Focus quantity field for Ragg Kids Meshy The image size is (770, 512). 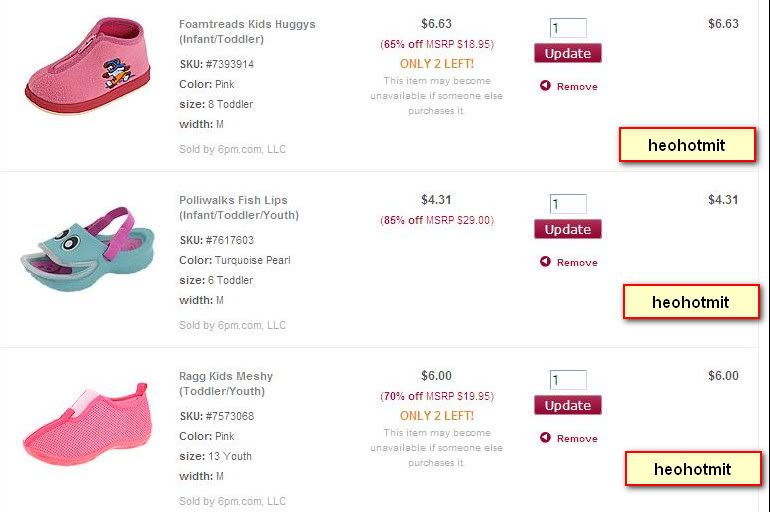(x=568, y=380)
